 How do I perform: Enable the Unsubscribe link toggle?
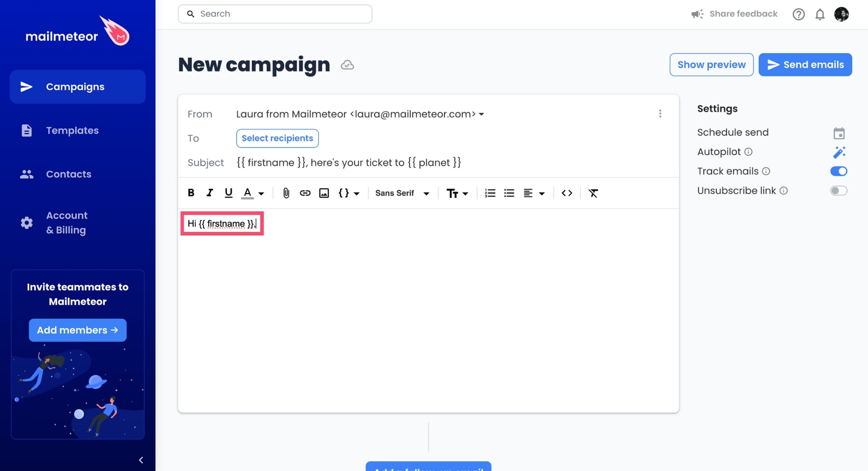pos(838,191)
